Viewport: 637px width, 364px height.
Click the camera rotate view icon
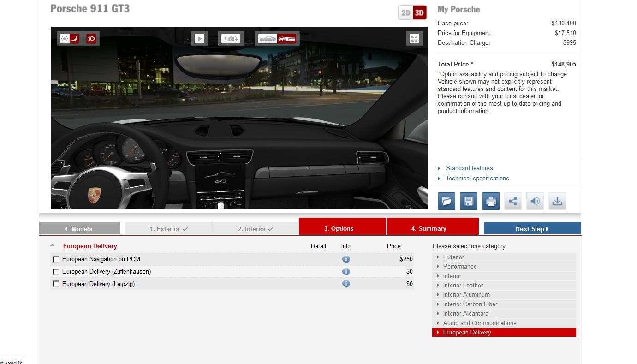pos(231,39)
